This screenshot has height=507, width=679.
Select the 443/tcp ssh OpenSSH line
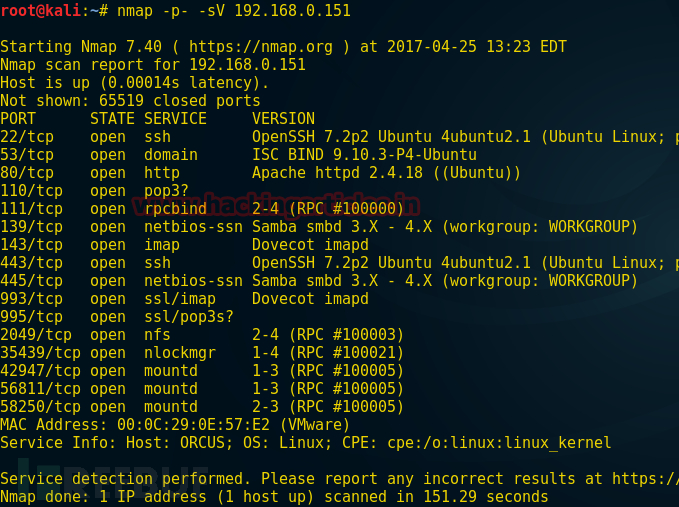point(340,263)
